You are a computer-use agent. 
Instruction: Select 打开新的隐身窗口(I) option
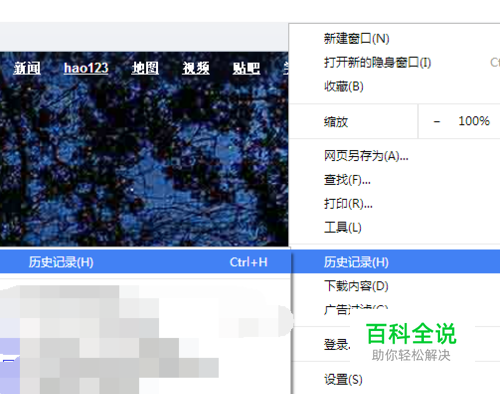click(x=377, y=62)
